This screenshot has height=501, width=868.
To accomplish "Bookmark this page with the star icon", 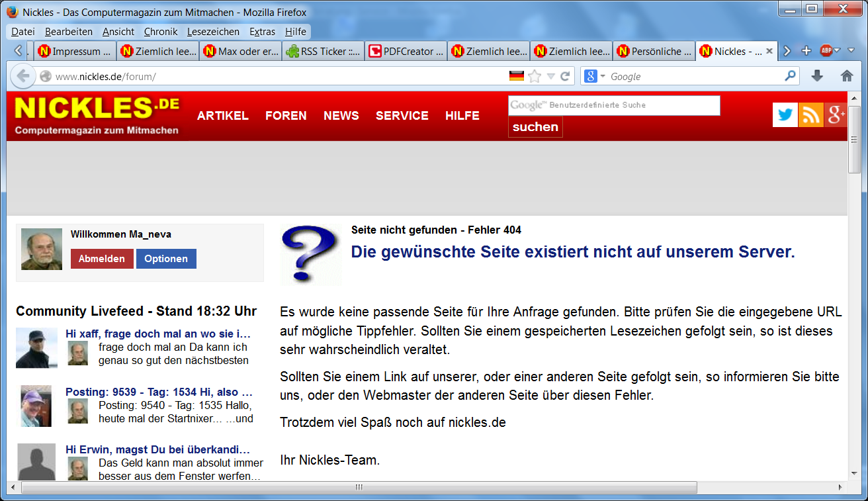I will 535,76.
